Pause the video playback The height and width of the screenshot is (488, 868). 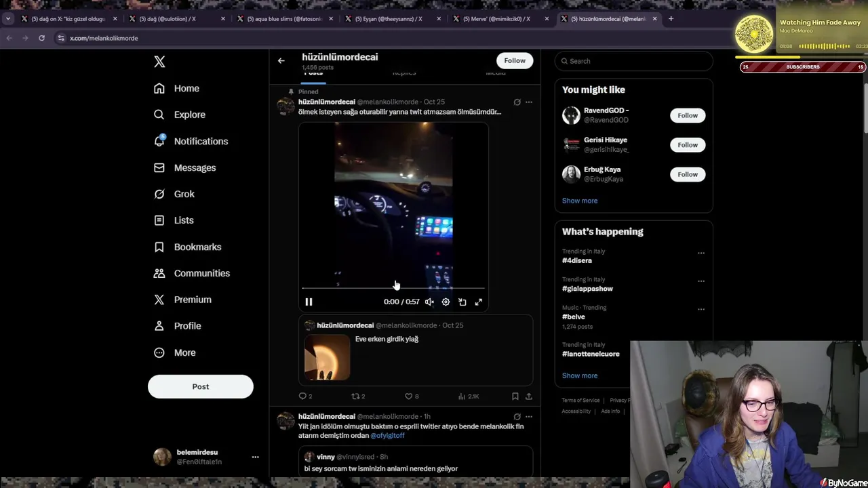[309, 302]
